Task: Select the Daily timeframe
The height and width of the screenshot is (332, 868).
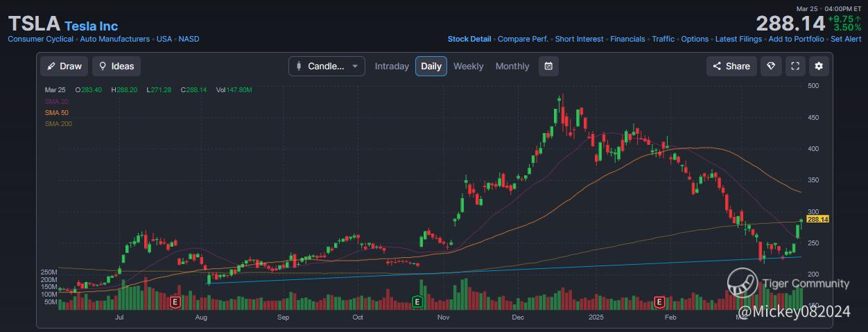Action: click(431, 67)
